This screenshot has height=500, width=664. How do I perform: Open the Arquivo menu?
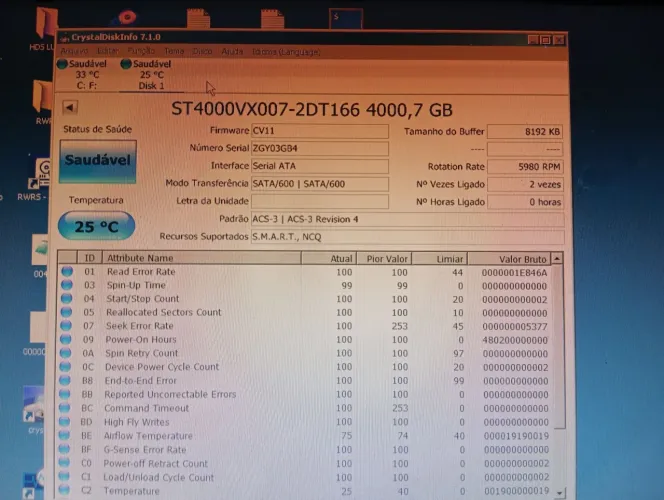click(74, 51)
